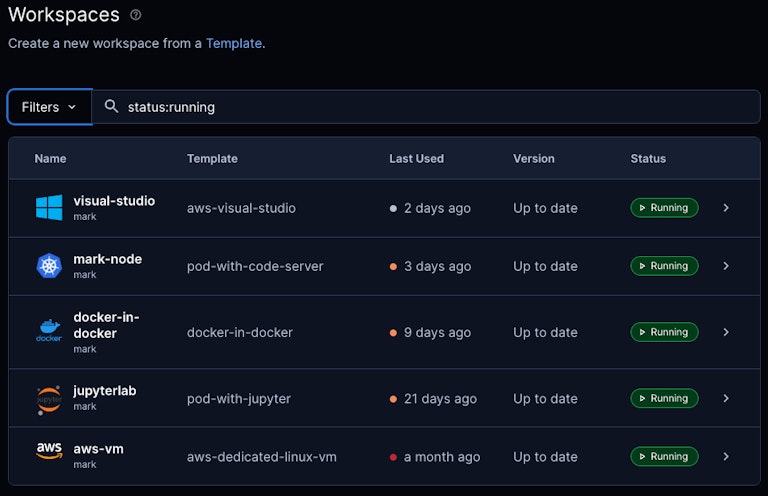Click the help icon beside Workspaces heading
Image resolution: width=768 pixels, height=496 pixels.
pyautogui.click(x=136, y=15)
